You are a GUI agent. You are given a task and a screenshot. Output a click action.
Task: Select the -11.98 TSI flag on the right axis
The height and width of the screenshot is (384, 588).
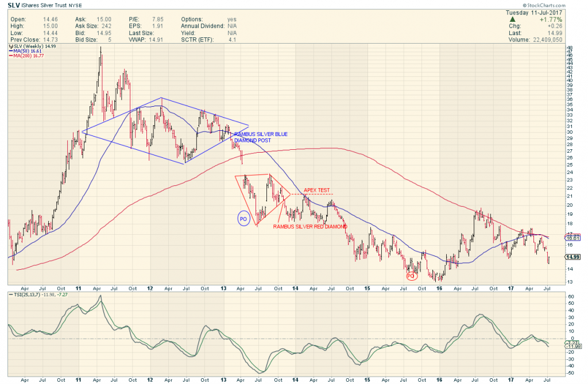(x=574, y=346)
